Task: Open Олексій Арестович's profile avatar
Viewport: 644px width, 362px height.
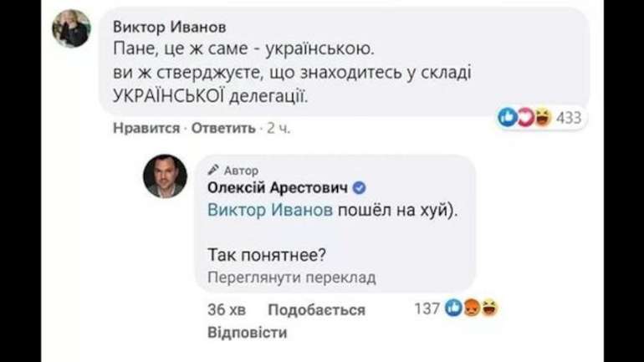Action: pyautogui.click(x=164, y=176)
